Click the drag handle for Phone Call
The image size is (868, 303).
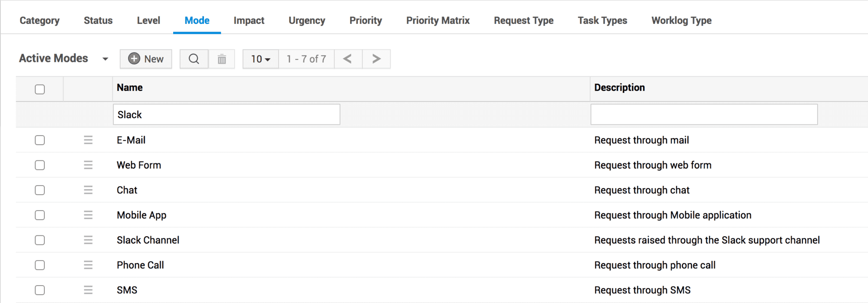click(x=88, y=265)
